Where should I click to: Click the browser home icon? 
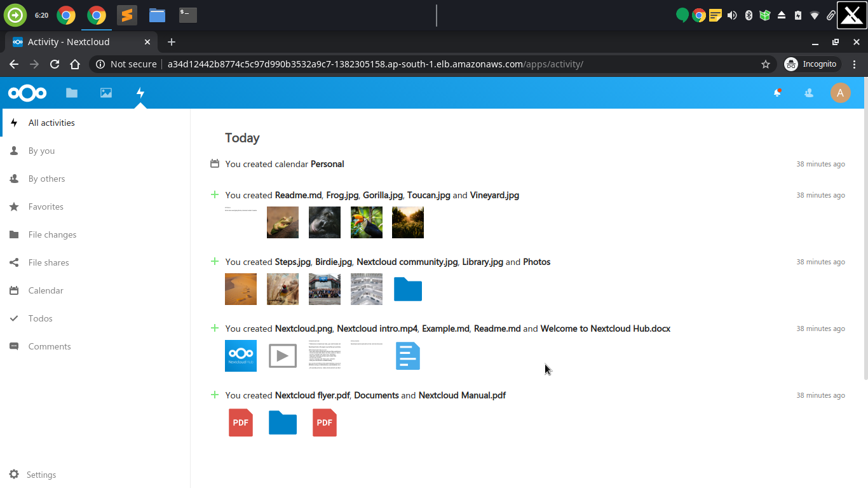point(75,64)
